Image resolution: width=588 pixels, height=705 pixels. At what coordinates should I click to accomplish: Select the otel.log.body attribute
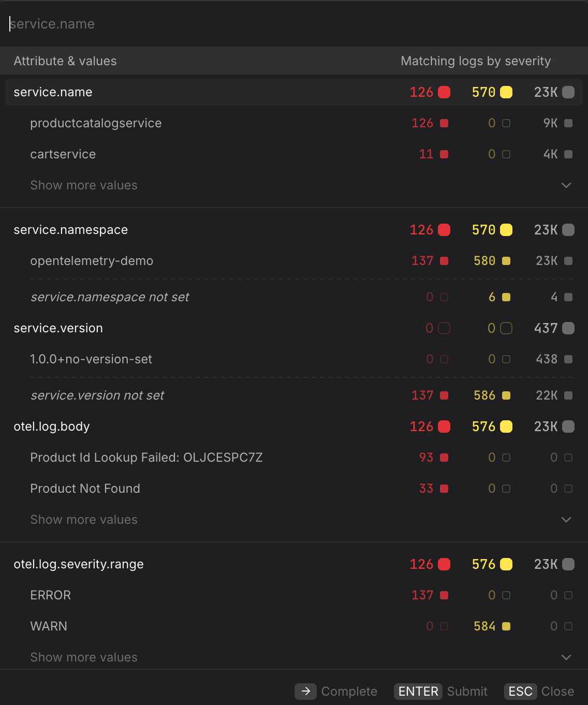coord(52,427)
